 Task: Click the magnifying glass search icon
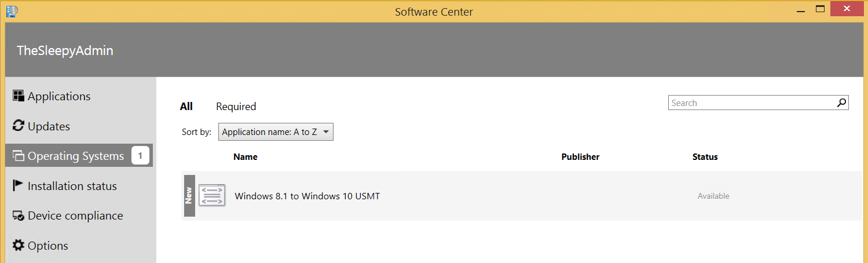click(841, 103)
